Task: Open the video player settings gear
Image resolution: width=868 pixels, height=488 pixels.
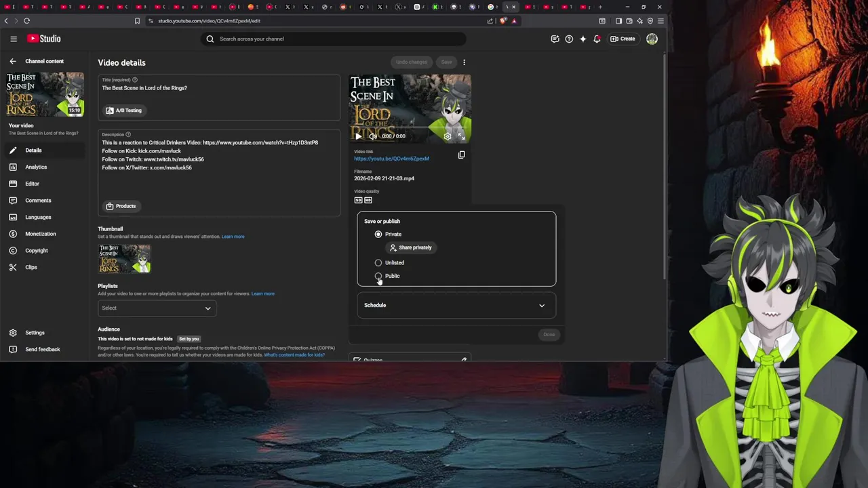Action: click(x=448, y=136)
